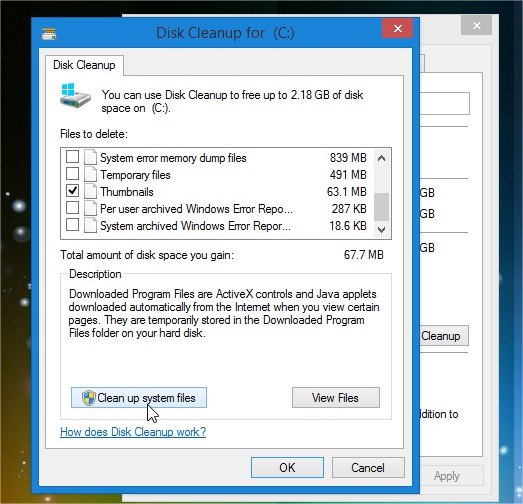Enable the Temporary files checkbox
523x504 pixels.
click(x=72, y=173)
